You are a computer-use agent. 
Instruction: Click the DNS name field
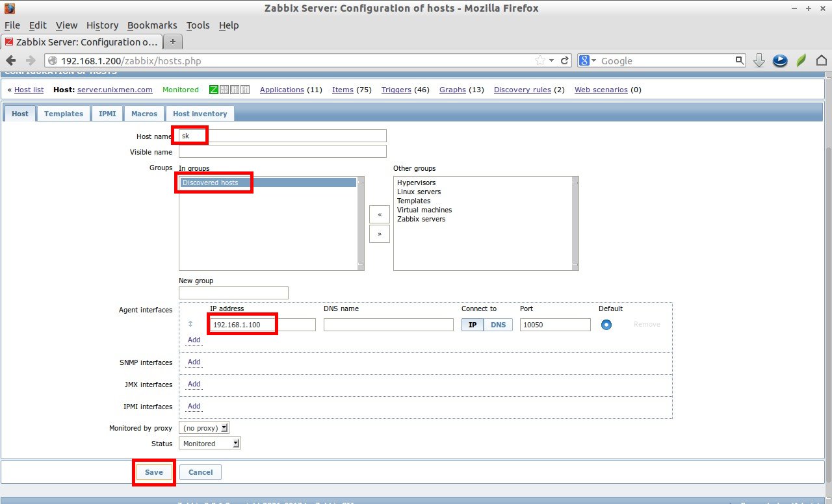pyautogui.click(x=389, y=325)
